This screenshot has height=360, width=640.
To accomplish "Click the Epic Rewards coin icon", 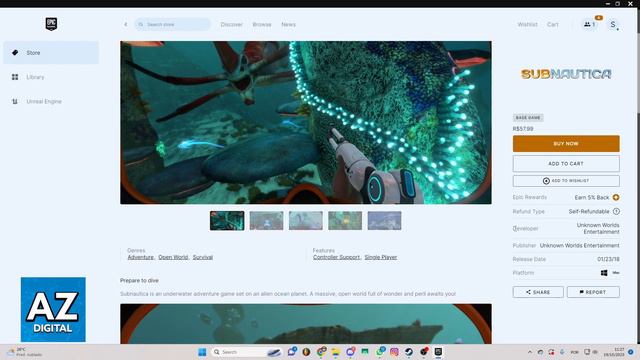I will (616, 197).
